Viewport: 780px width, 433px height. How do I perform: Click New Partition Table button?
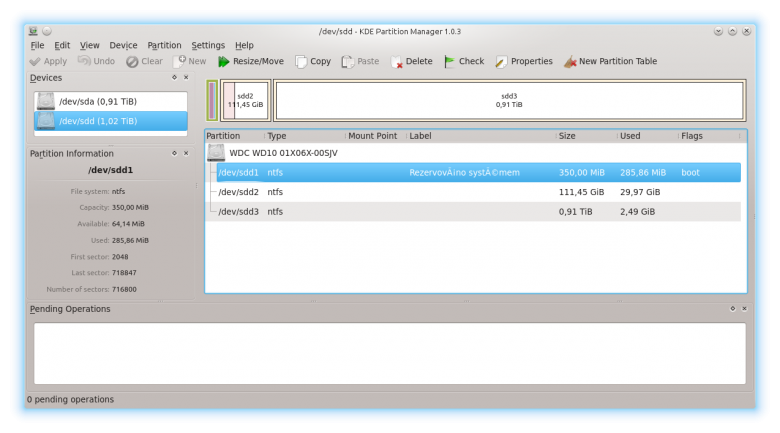610,61
